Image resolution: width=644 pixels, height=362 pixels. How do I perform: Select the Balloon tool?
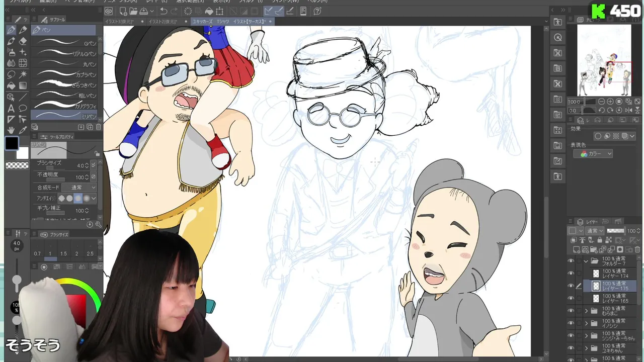tap(23, 108)
